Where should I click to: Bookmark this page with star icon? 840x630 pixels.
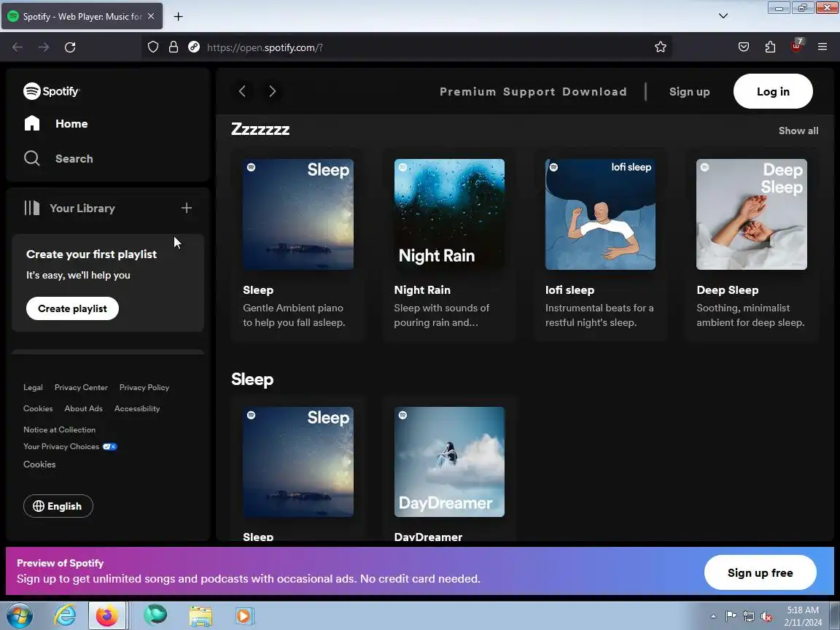click(x=661, y=47)
